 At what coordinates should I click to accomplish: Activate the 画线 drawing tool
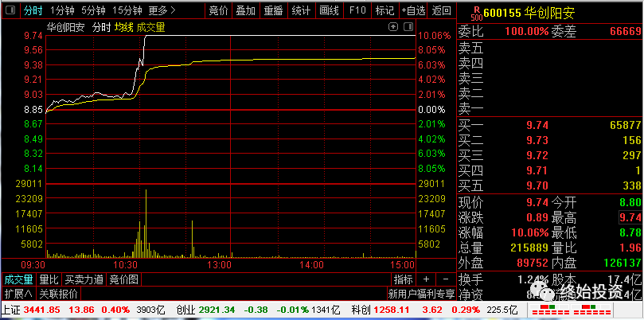coord(329,10)
